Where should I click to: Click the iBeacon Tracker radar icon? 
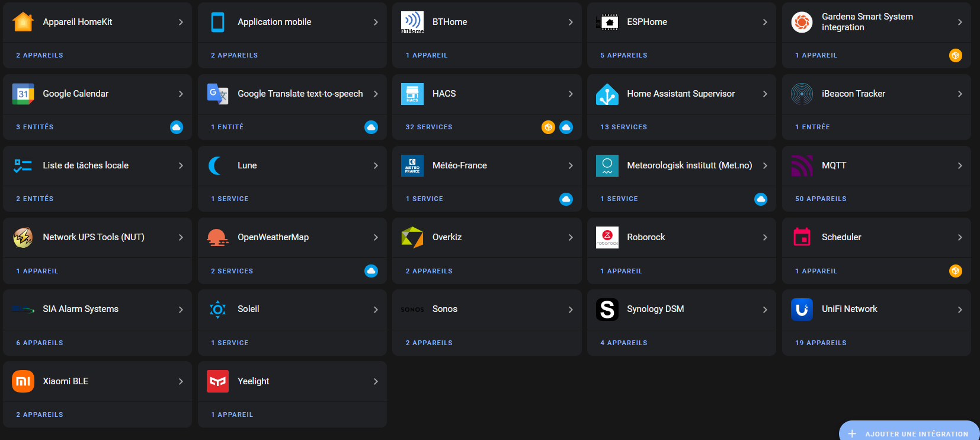802,94
